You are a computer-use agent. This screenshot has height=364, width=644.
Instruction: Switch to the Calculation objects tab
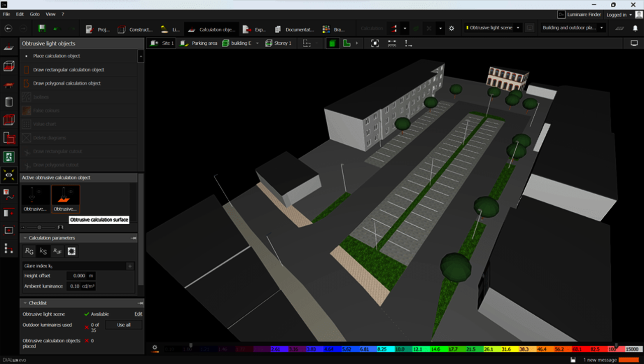click(212, 29)
